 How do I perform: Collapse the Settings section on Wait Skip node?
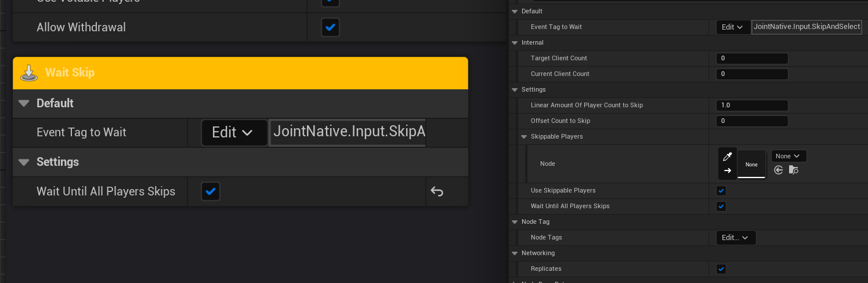click(x=24, y=162)
